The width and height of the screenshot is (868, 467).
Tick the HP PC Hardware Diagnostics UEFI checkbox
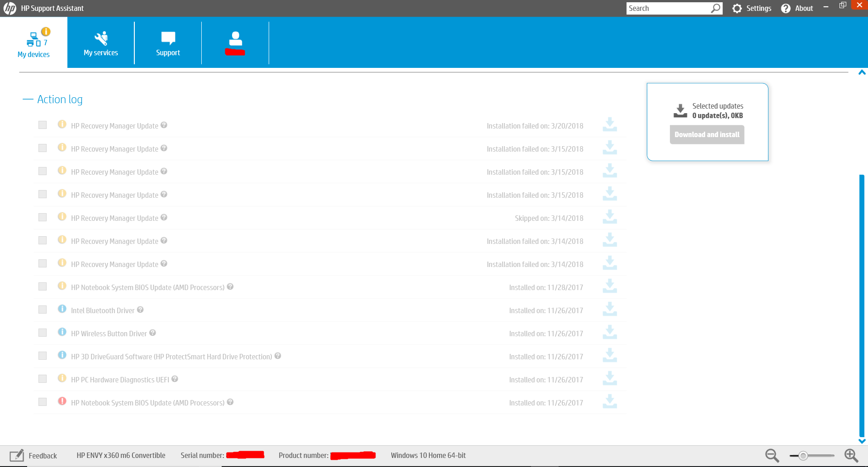(43, 379)
